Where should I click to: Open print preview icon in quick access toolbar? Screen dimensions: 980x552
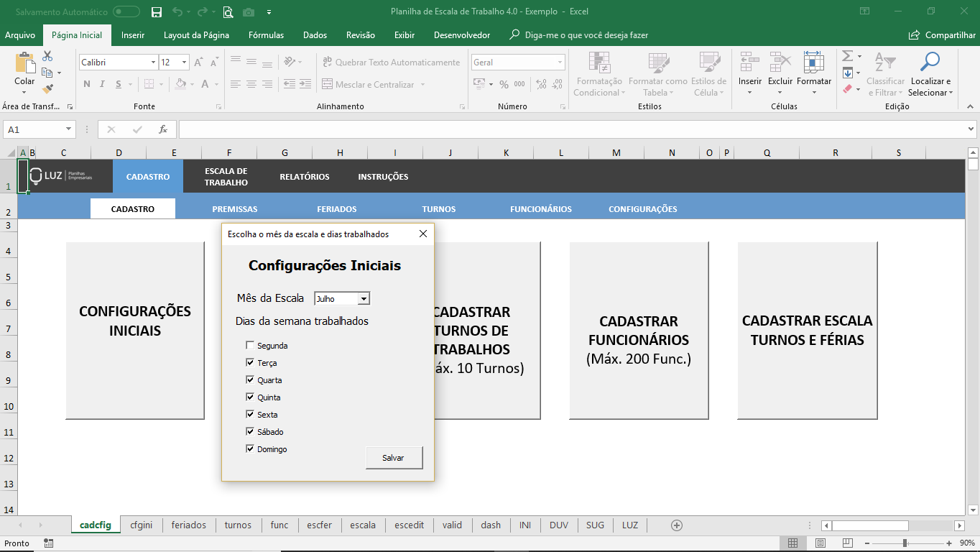point(228,11)
